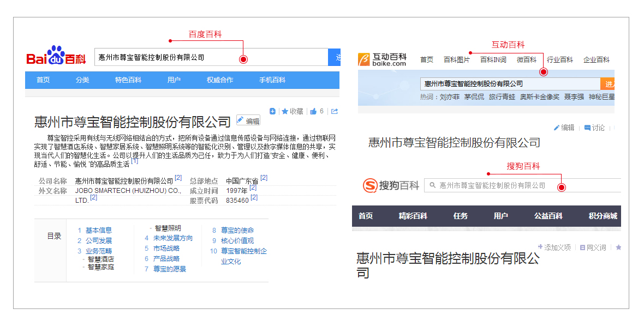The image size is (644, 327).
Task: Click the hot word 茅侃侃
Action: click(474, 97)
